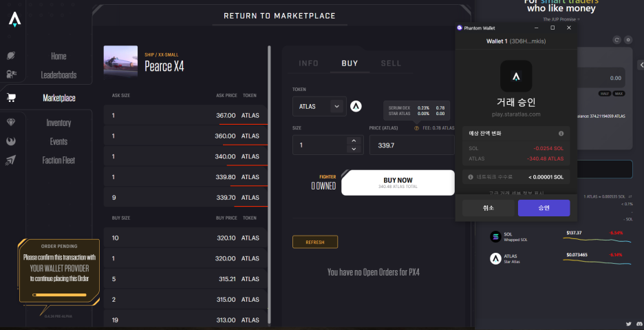
Task: Click the Twitter bird icon
Action: 628,324
